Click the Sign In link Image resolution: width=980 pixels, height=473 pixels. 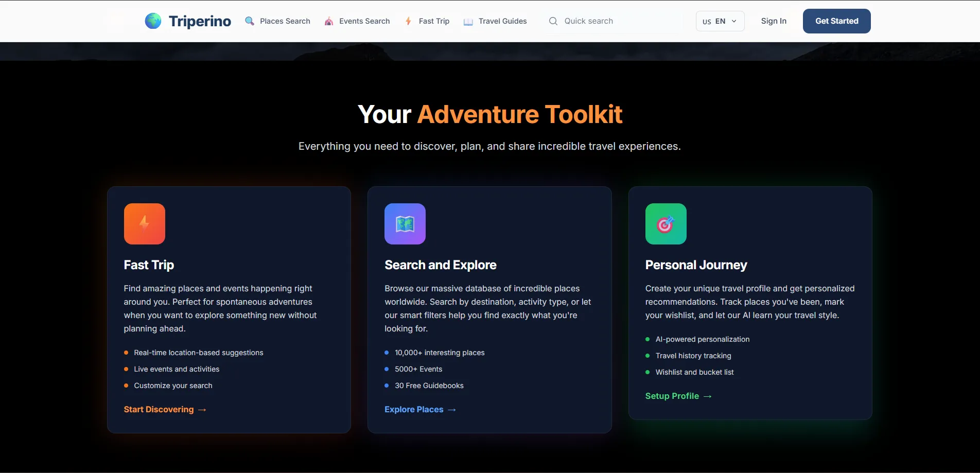point(774,21)
